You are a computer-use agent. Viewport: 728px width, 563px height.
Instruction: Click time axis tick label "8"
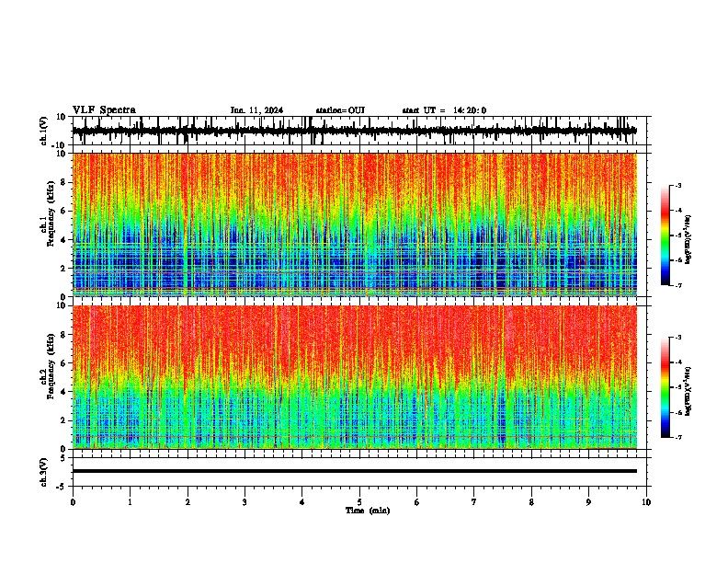tap(531, 502)
